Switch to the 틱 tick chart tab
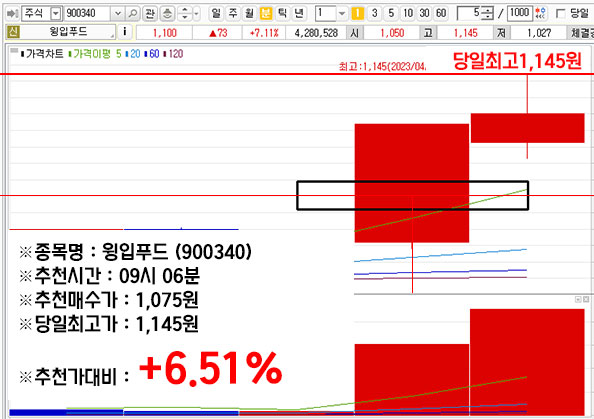The image size is (594, 419). click(x=282, y=14)
